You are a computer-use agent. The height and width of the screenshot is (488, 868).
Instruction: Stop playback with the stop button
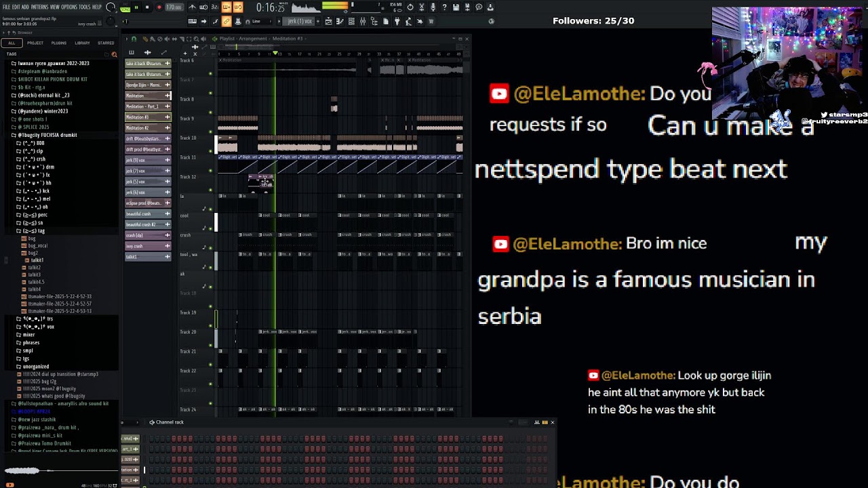coord(147,7)
